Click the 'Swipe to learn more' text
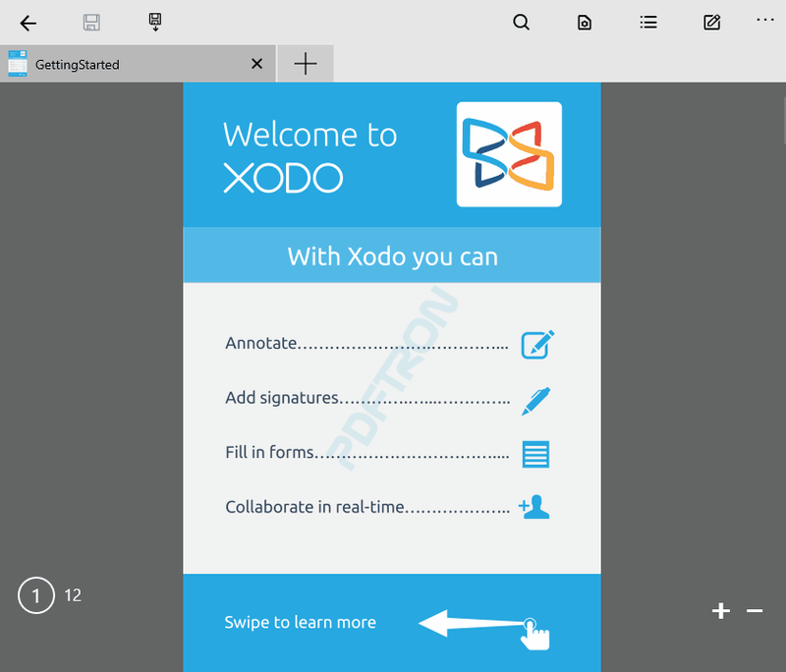This screenshot has width=786, height=672. pos(301,623)
